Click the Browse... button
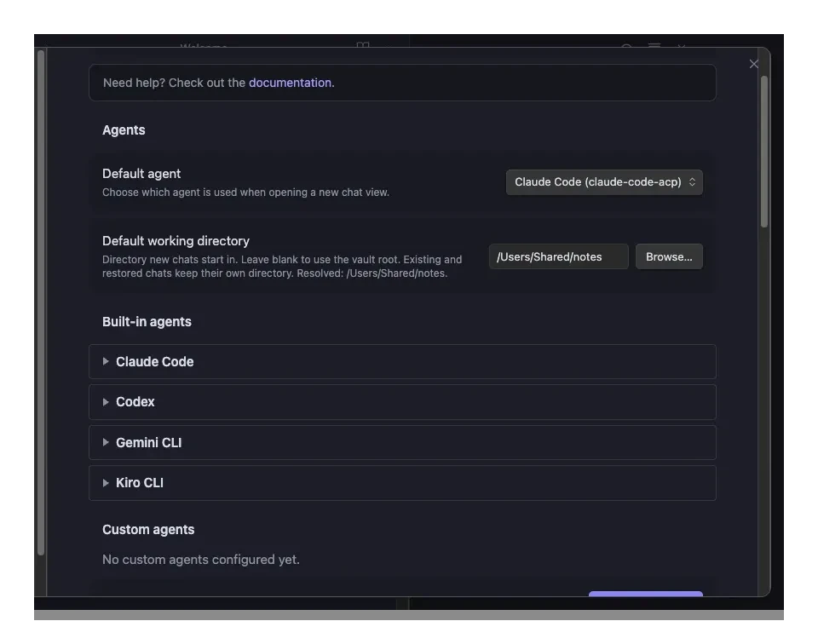Screen dimensions: 818x644 click(x=669, y=256)
